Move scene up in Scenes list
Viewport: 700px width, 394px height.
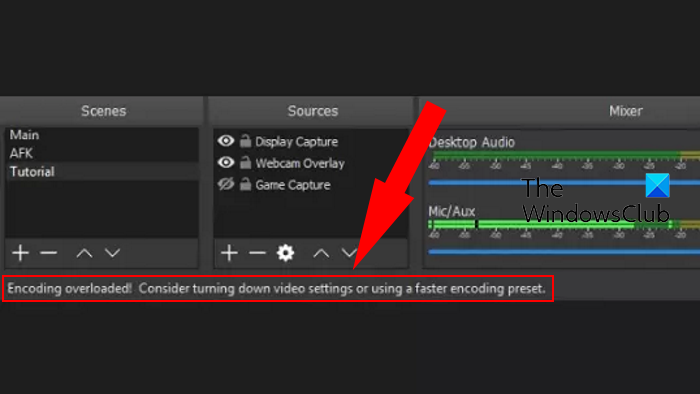click(84, 253)
